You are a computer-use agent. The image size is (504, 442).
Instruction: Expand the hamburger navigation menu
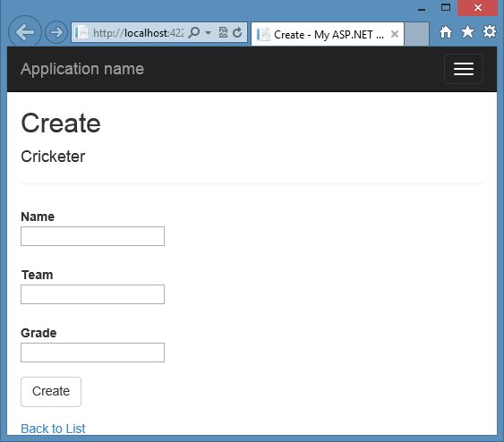(x=464, y=69)
